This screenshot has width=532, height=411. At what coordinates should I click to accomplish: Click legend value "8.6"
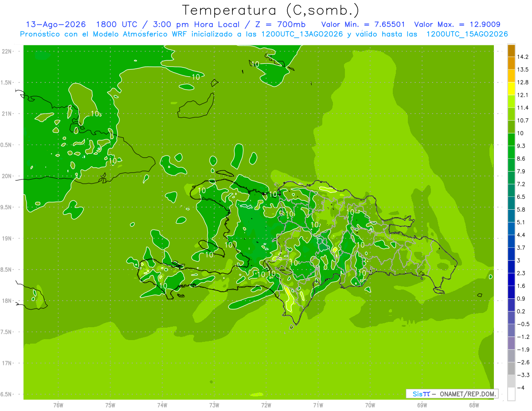coord(521,159)
